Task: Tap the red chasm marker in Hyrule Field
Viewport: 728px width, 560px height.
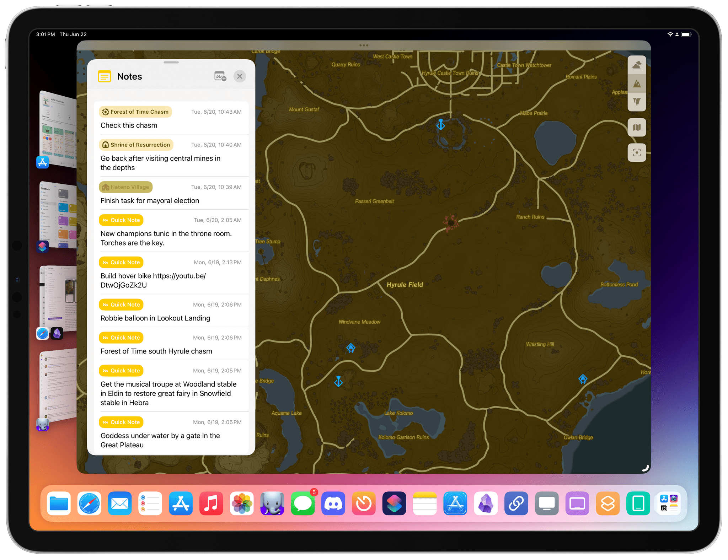Action: [451, 222]
